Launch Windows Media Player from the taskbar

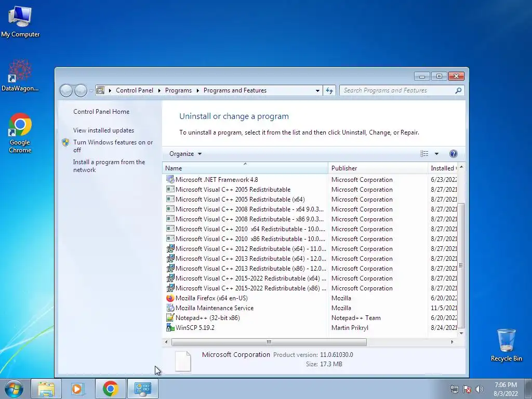pyautogui.click(x=78, y=389)
